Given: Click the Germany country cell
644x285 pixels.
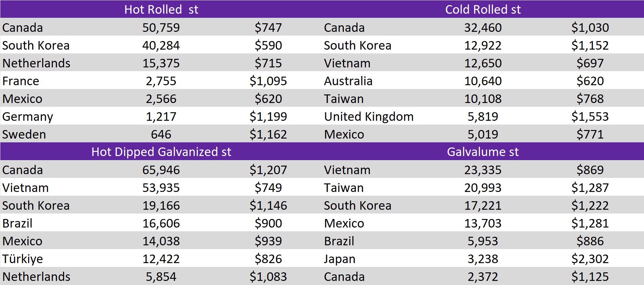Looking at the screenshot, I should point(27,117).
